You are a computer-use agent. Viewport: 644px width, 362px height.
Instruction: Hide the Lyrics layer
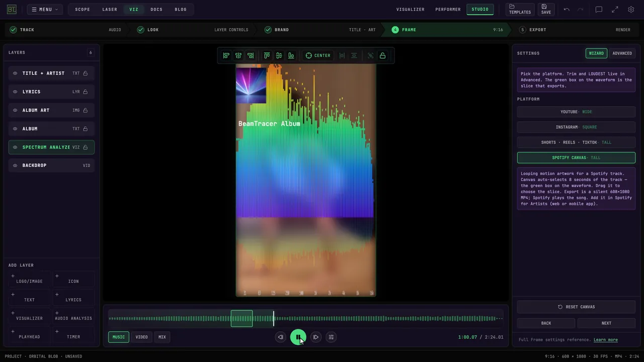point(15,92)
